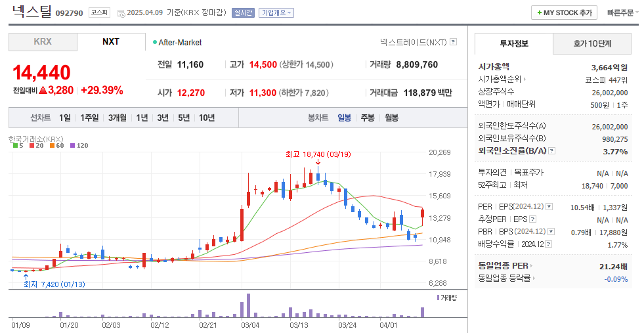Click the -0.09% industry change value

(x=616, y=279)
